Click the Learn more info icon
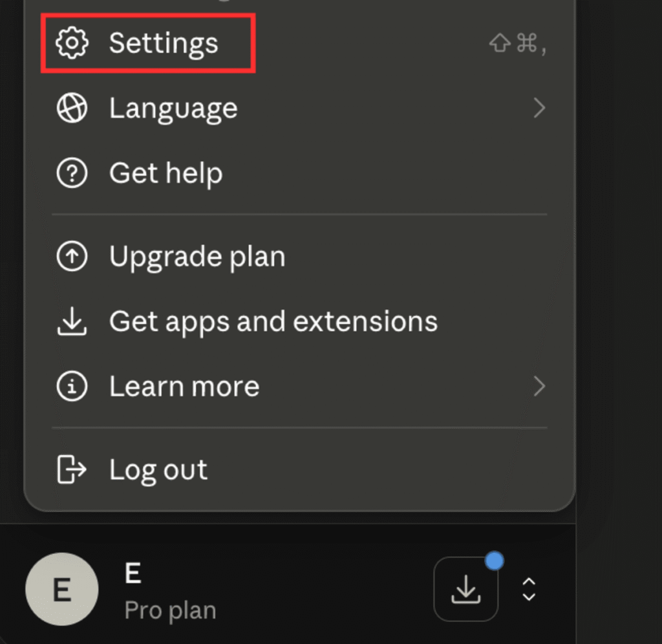 tap(72, 386)
